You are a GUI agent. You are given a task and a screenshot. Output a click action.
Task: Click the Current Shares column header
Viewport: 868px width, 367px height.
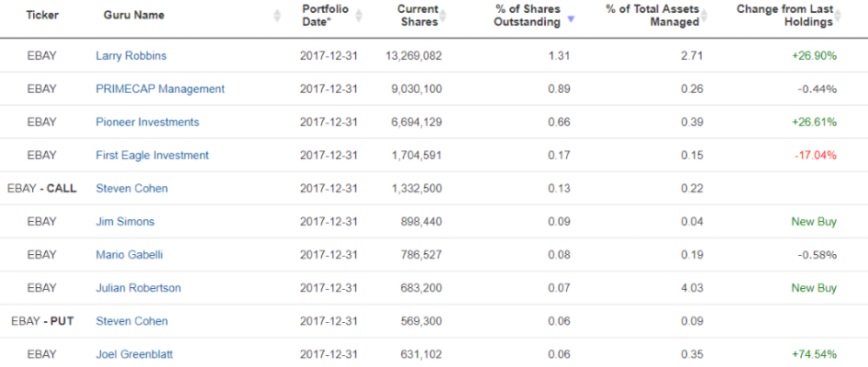click(418, 16)
